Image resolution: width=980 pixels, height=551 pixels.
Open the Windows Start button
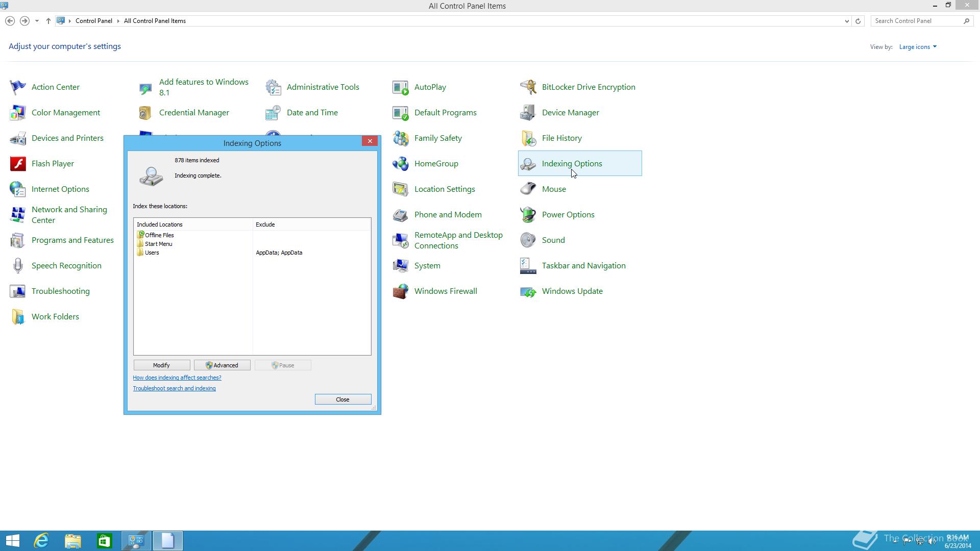[12, 541]
